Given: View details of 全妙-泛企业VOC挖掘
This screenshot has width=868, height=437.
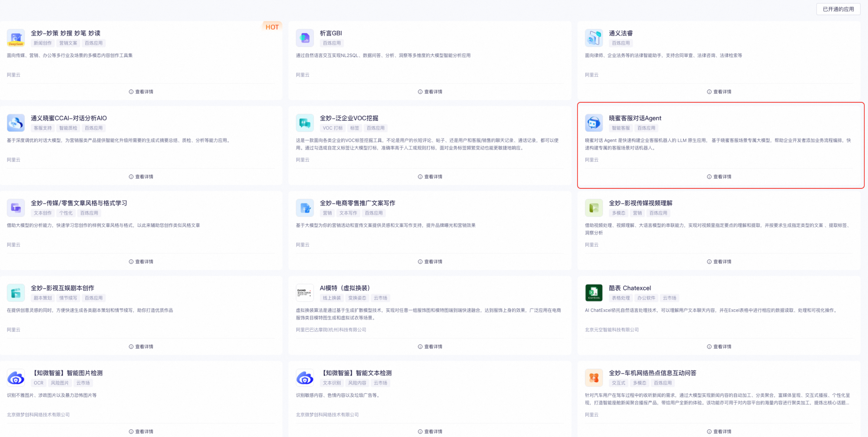Looking at the screenshot, I should (x=430, y=177).
